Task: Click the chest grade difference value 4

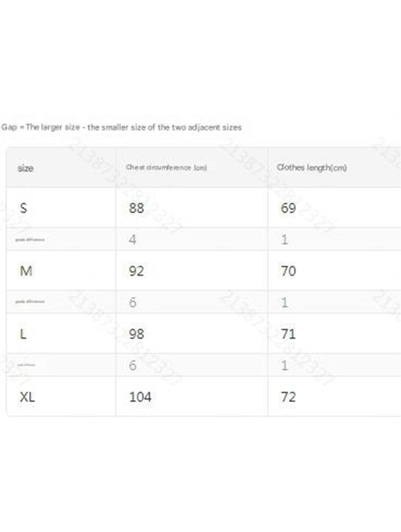Action: (133, 239)
